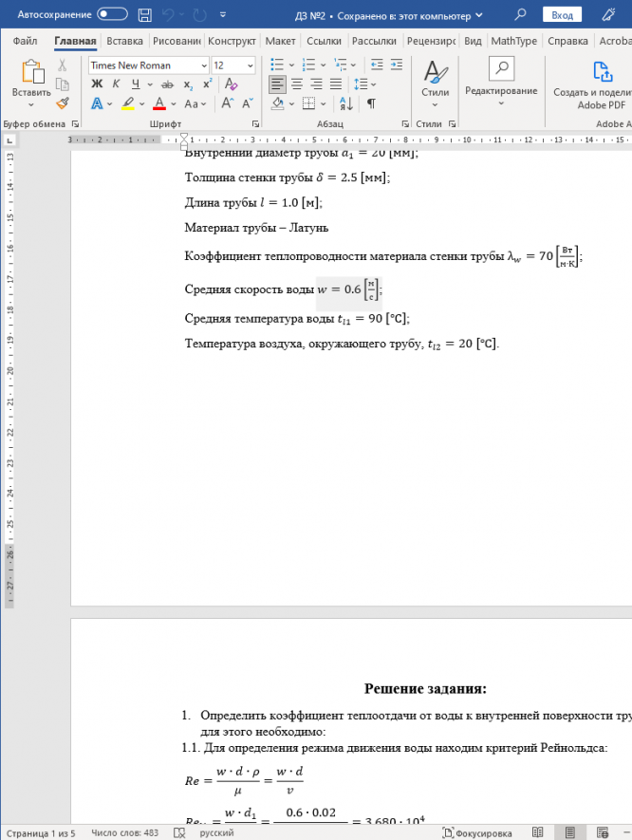Expand the Вставить paste options arrow
The height and width of the screenshot is (840, 632).
[31, 104]
